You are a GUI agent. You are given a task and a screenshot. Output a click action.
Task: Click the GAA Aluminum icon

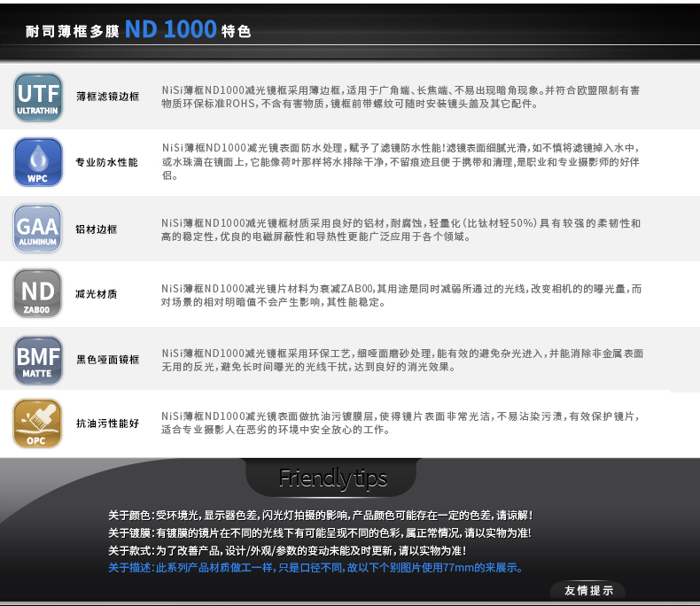(37, 229)
